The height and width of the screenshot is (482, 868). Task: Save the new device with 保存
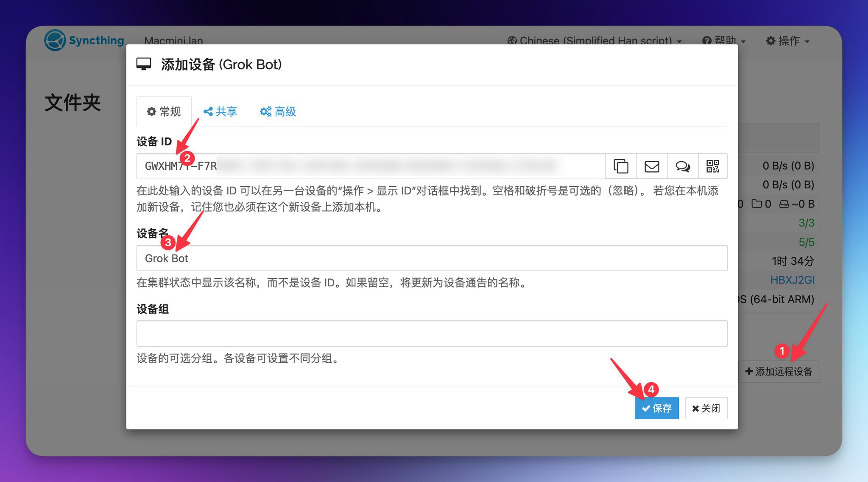656,408
